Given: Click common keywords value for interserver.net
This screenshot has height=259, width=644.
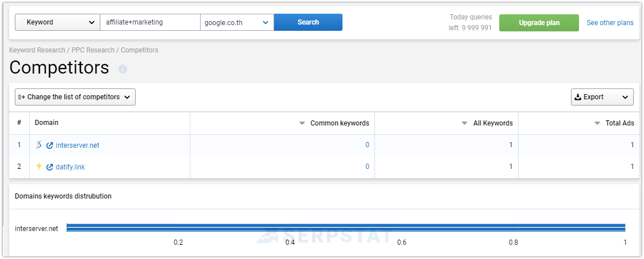Looking at the screenshot, I should coord(367,145).
